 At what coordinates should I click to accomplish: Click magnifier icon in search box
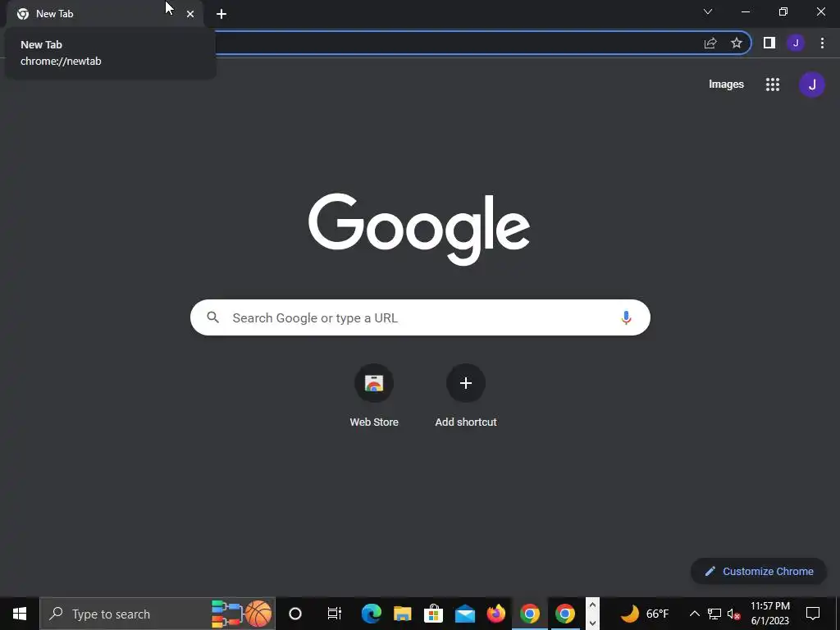click(212, 317)
